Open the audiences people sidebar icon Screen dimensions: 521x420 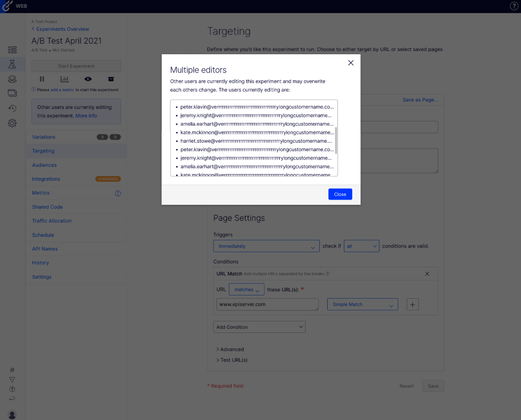click(13, 79)
